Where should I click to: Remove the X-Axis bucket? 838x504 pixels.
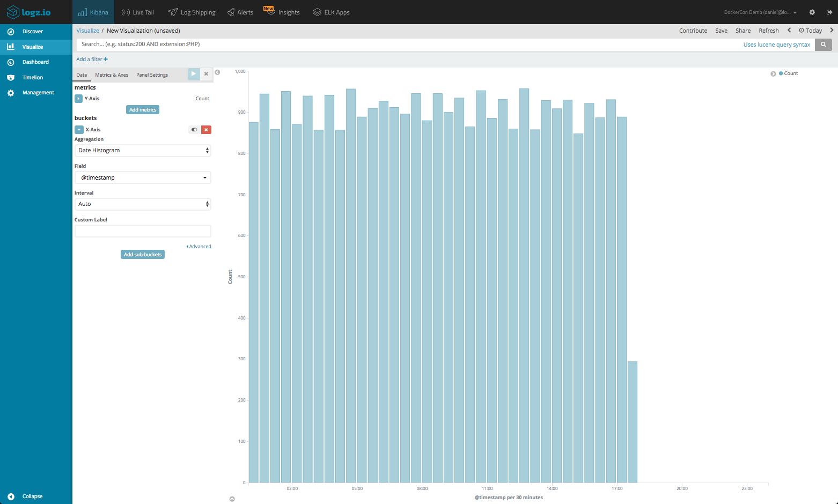coord(206,130)
